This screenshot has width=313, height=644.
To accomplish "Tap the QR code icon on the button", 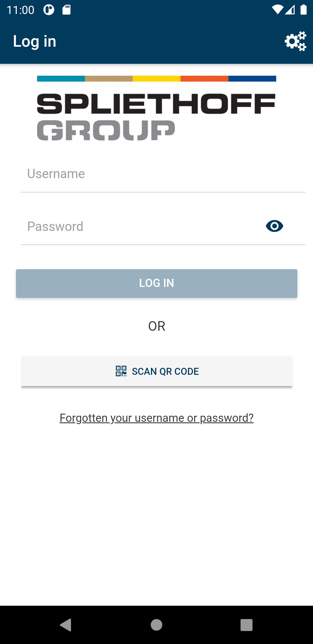I will (x=121, y=371).
